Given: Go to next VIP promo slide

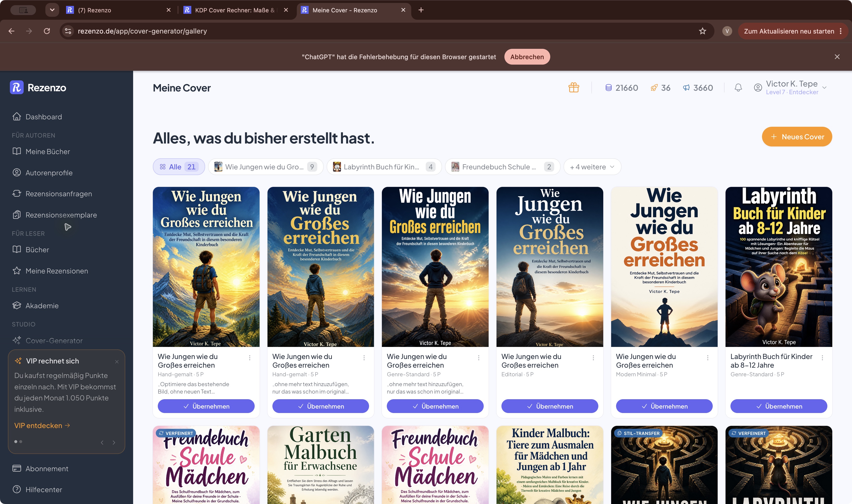Looking at the screenshot, I should pos(114,442).
